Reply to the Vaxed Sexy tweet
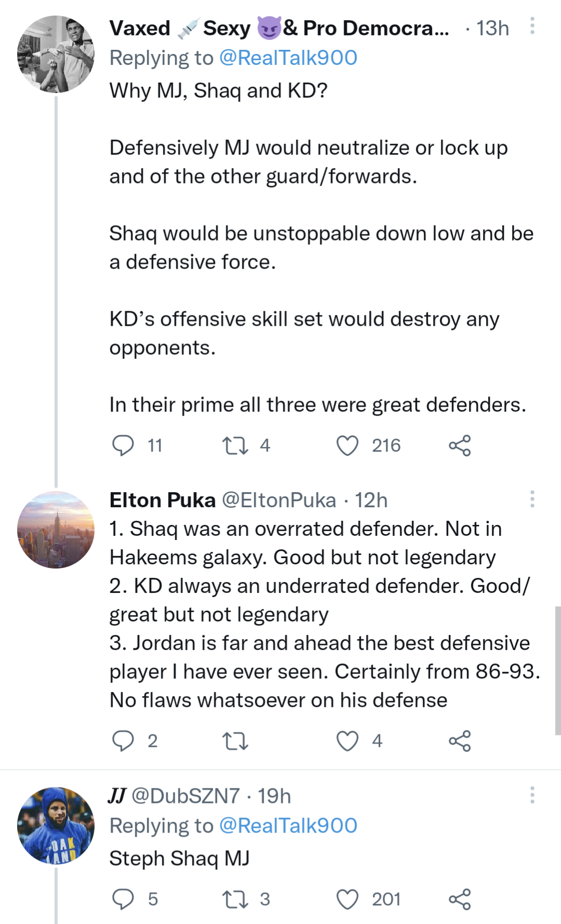 [x=123, y=445]
